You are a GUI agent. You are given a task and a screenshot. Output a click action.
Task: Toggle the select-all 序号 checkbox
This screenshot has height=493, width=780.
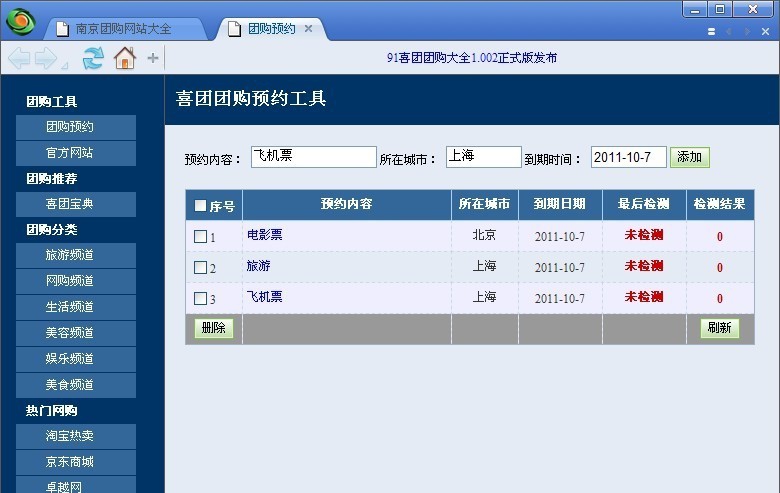coord(200,205)
